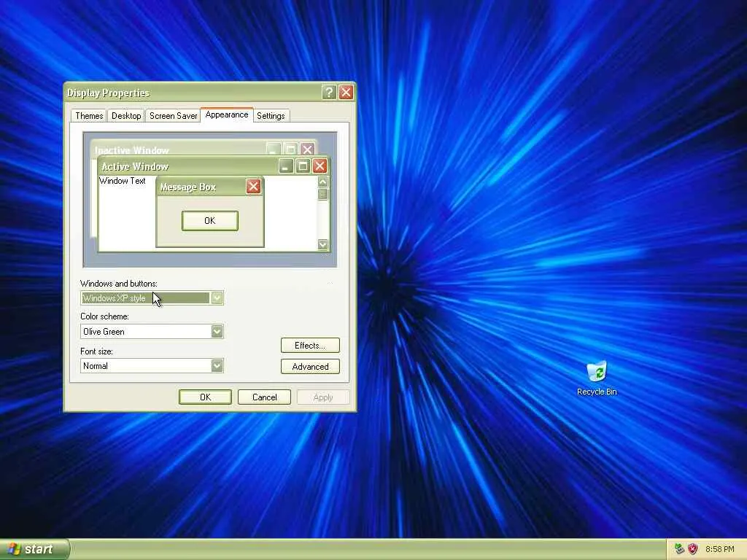Click the Apply button

click(323, 397)
